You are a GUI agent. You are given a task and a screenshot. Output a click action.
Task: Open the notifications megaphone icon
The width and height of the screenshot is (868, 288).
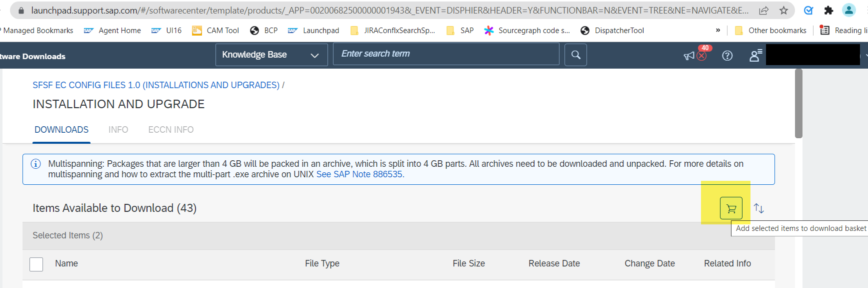coord(689,56)
